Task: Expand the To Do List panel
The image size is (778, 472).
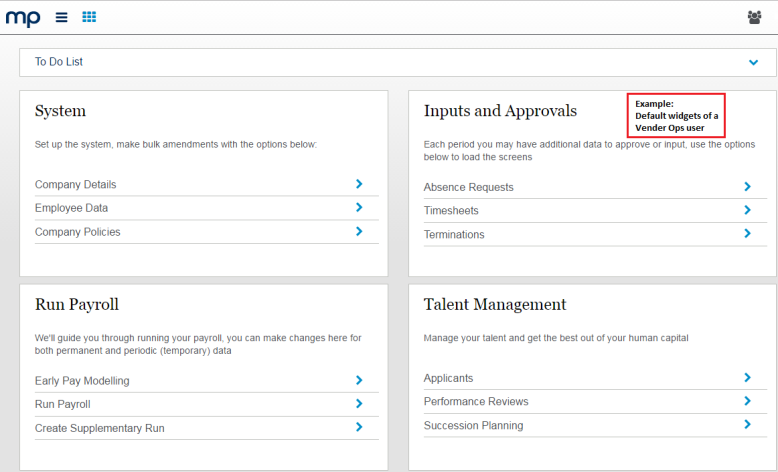Action: [x=753, y=62]
